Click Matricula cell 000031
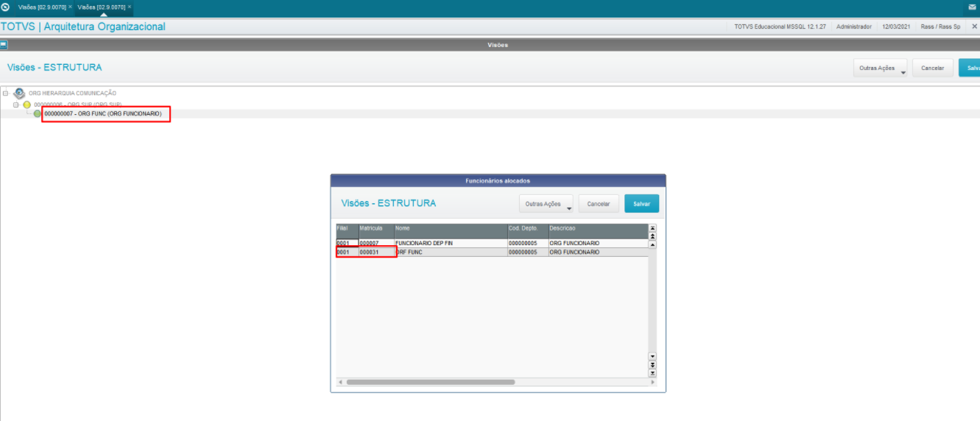Viewport: 980px width, 421px height. 376,252
